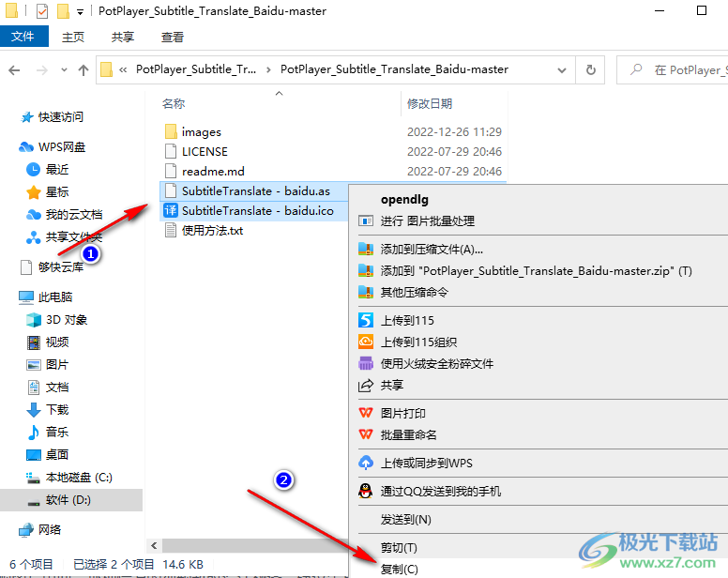Image resolution: width=728 pixels, height=578 pixels.
Task: Select 此电脑 computer icon
Action: point(26,297)
